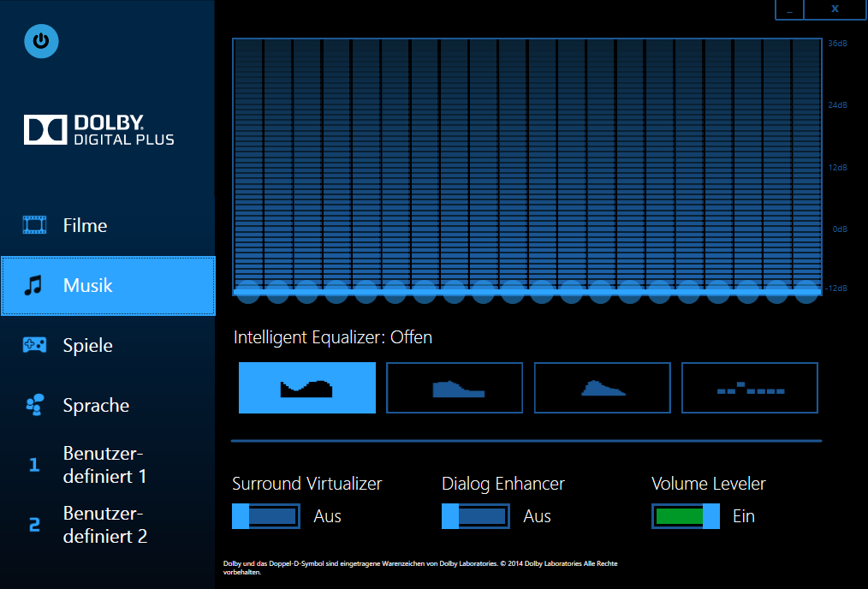Click the film strip icon for Filme
Image resolution: width=868 pixels, height=589 pixels.
(x=34, y=225)
